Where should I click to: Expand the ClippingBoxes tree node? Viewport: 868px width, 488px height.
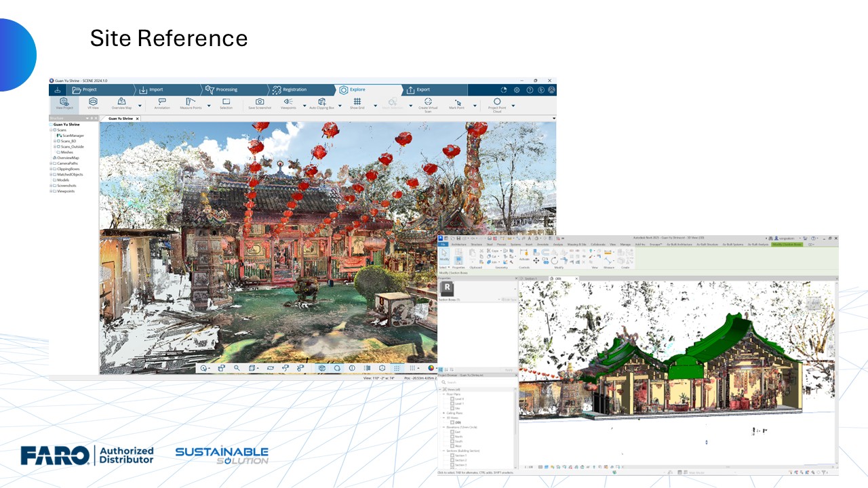pyautogui.click(x=51, y=169)
